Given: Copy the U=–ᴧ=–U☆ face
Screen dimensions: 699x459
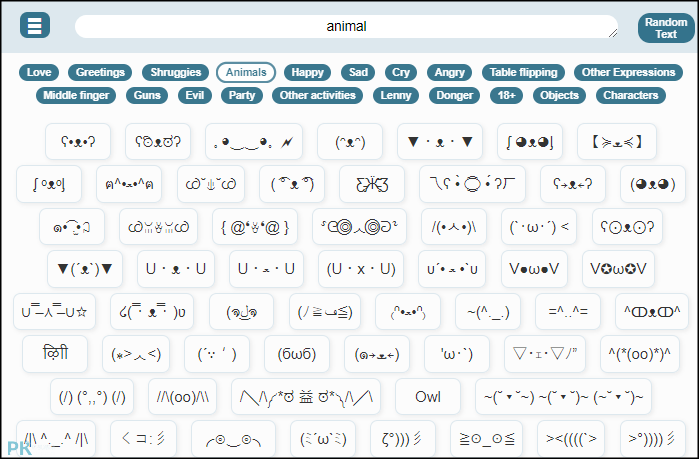Looking at the screenshot, I should (54, 311).
